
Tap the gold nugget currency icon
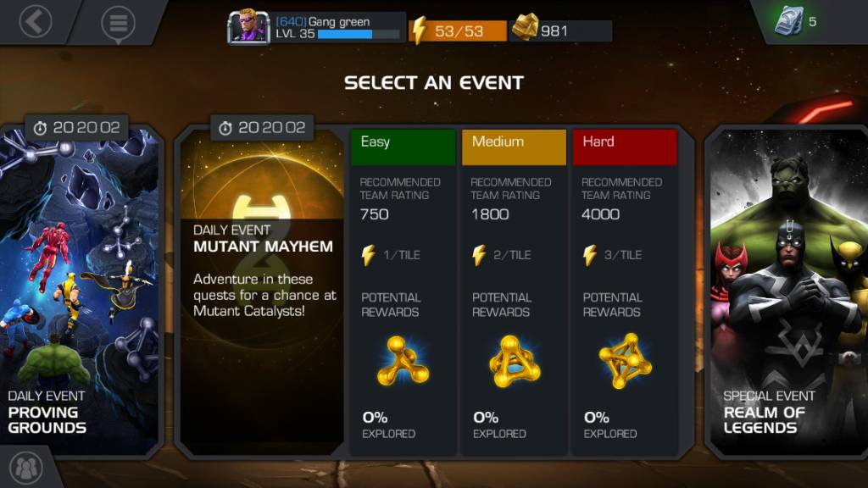coord(525,27)
